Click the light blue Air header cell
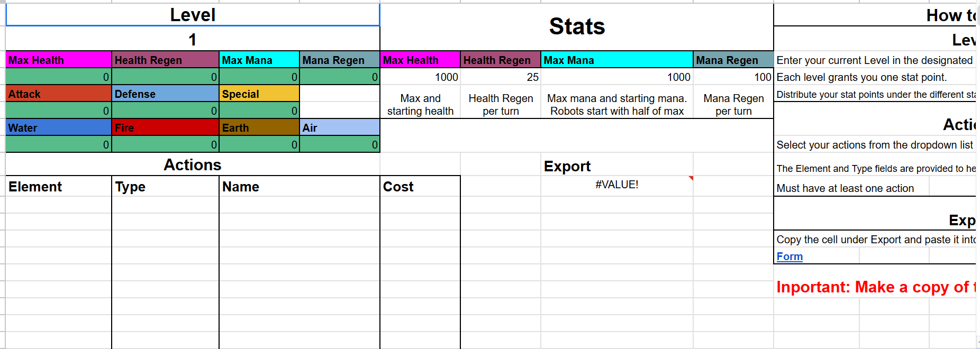980x349 pixels. click(340, 127)
